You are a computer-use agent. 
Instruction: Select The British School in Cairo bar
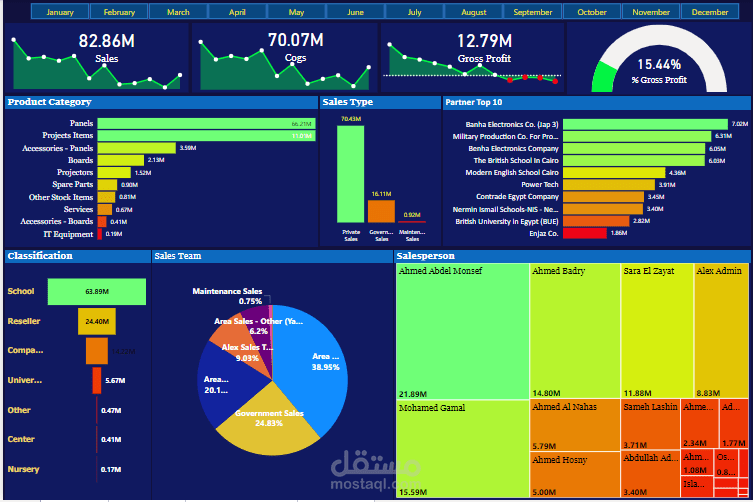click(634, 160)
